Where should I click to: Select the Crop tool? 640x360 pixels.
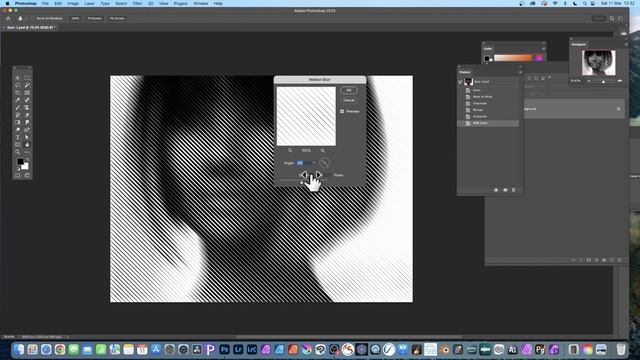(x=18, y=93)
